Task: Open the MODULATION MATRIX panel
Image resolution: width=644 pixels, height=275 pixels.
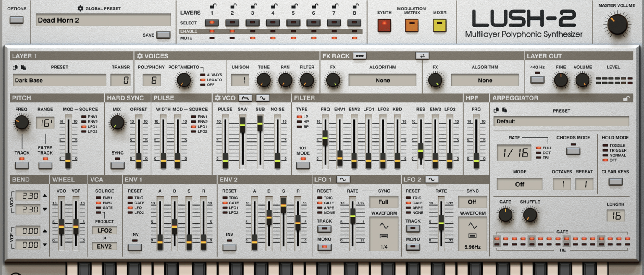Action: click(411, 26)
